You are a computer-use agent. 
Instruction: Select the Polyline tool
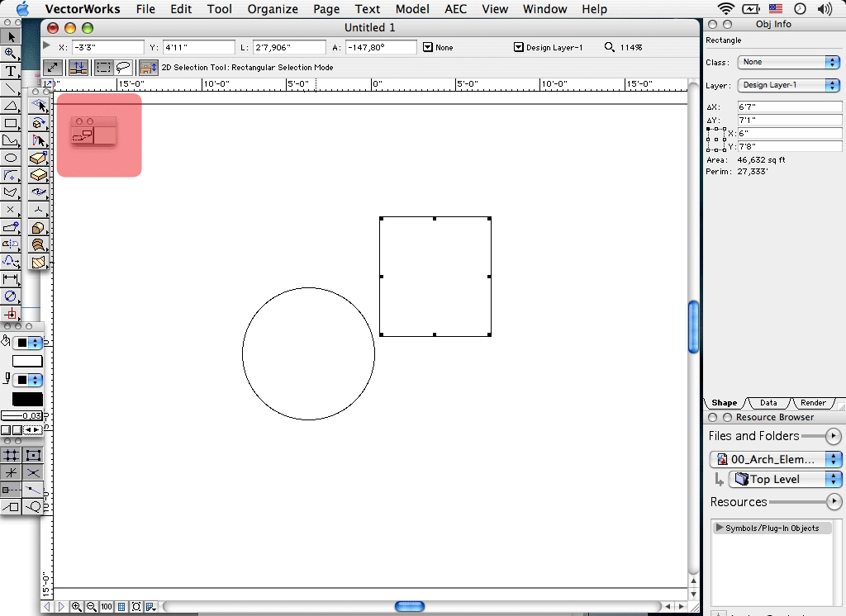pyautogui.click(x=11, y=140)
